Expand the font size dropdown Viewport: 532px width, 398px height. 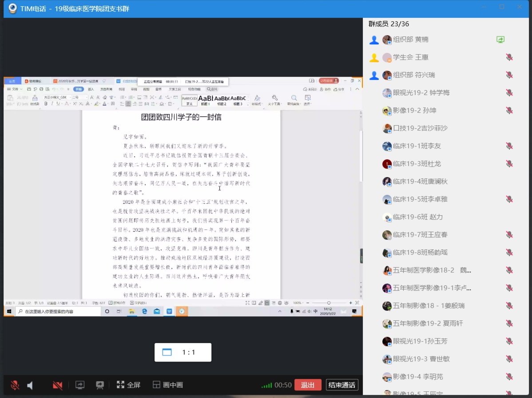click(x=86, y=97)
